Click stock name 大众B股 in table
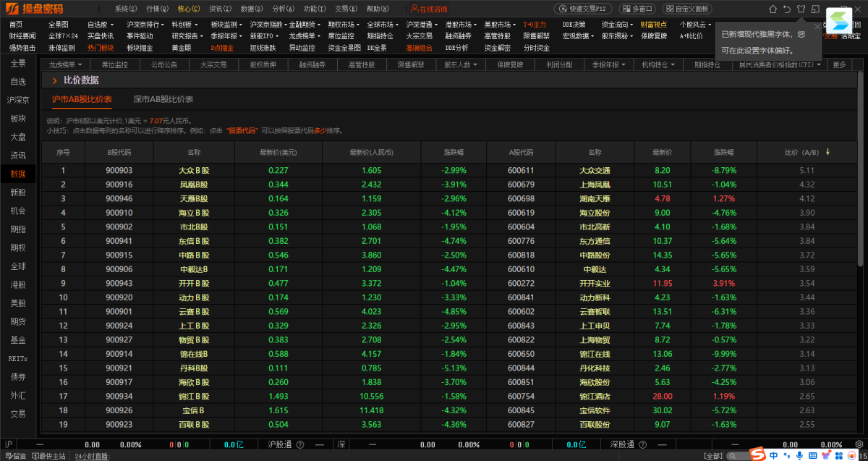Image resolution: width=868 pixels, height=461 pixels. click(x=194, y=171)
